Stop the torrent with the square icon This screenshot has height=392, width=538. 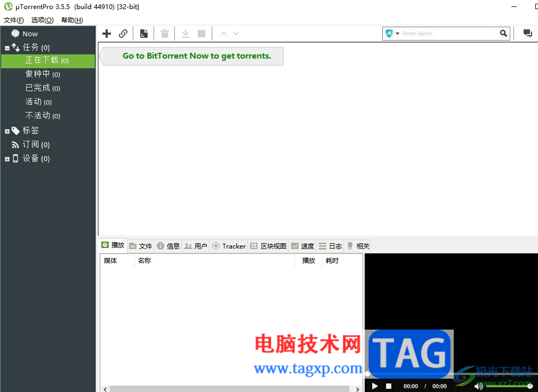pos(202,34)
